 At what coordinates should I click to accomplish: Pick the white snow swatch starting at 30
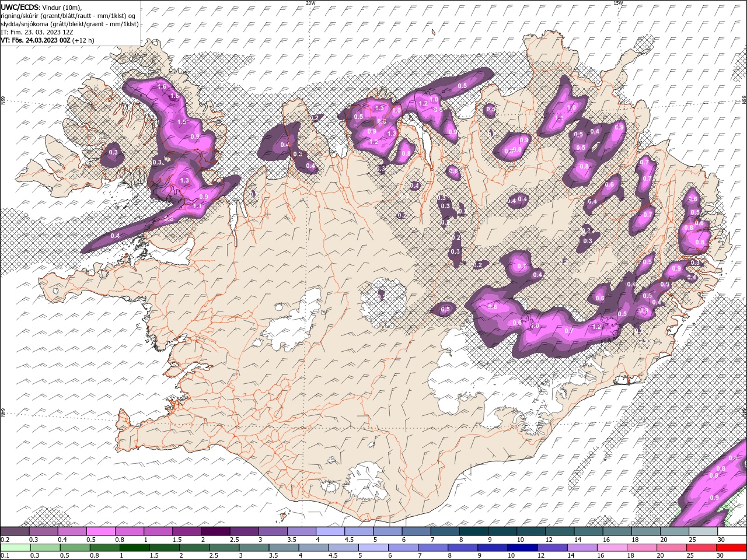pyautogui.click(x=732, y=531)
